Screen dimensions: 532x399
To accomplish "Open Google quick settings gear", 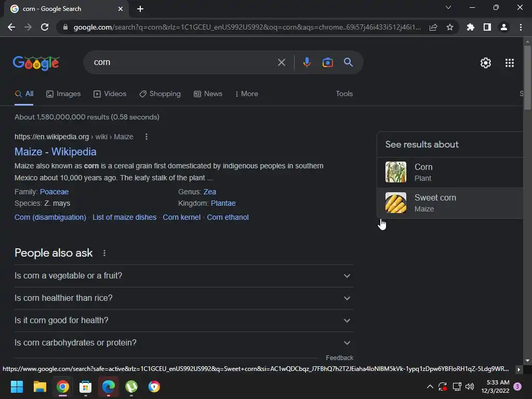I will point(486,63).
